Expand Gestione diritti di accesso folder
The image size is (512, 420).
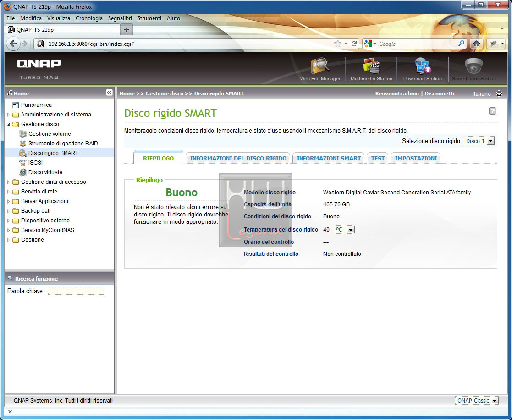(x=9, y=182)
